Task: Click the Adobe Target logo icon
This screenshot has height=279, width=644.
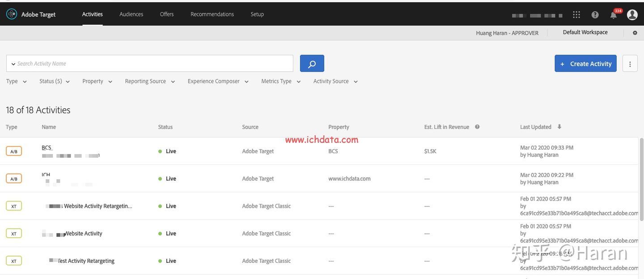Action: click(x=11, y=14)
